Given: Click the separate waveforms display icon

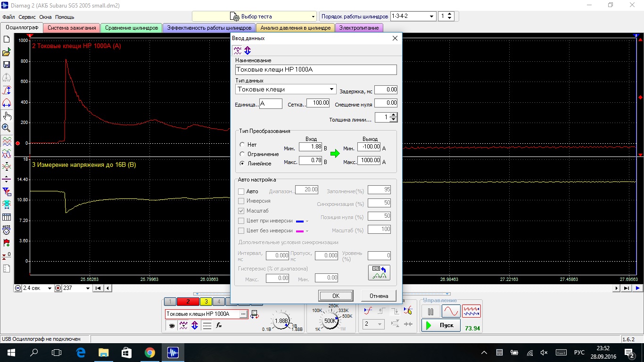Looking at the screenshot, I should click(x=7, y=141).
